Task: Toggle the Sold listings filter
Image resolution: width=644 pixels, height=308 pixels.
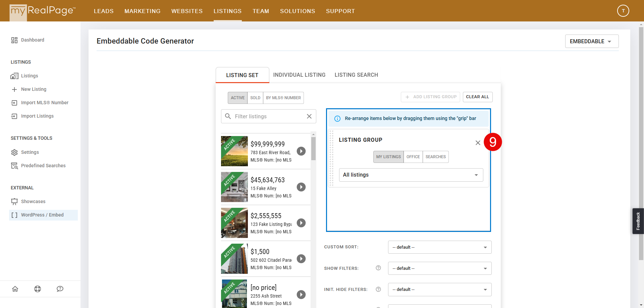Action: [x=255, y=98]
